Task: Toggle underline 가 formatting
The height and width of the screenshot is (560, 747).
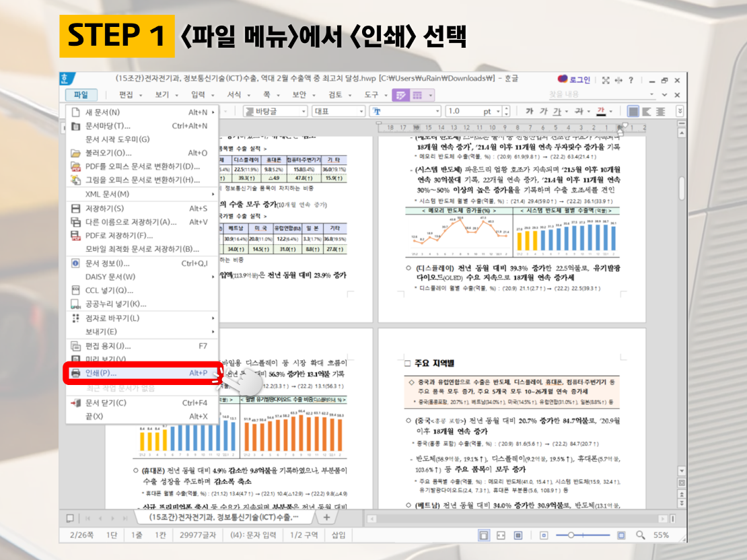Action: click(557, 111)
